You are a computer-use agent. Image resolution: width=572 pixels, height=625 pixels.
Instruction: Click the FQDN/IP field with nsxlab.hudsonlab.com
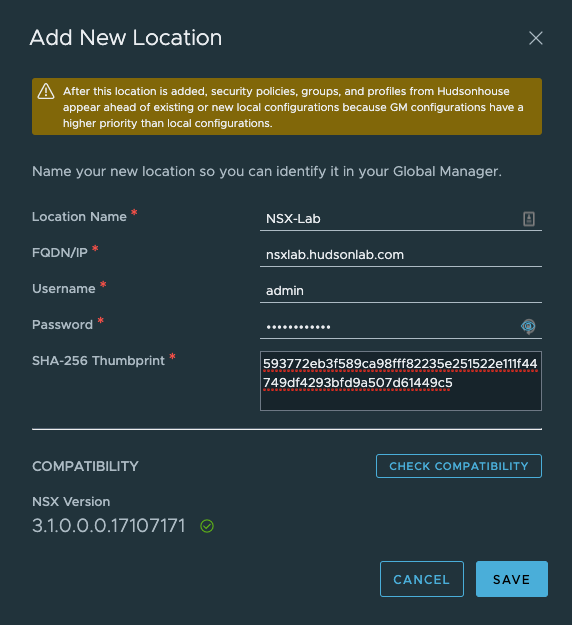coord(401,255)
